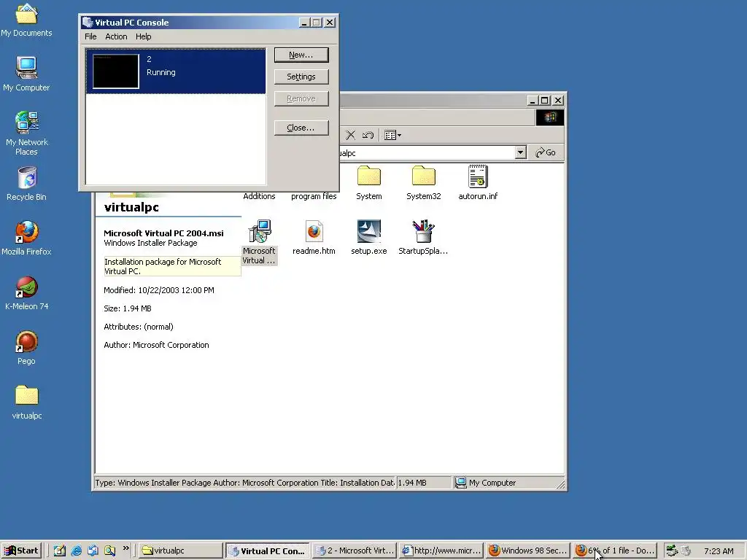This screenshot has width=747, height=560.
Task: Select the System32 folder
Action: 424,183
